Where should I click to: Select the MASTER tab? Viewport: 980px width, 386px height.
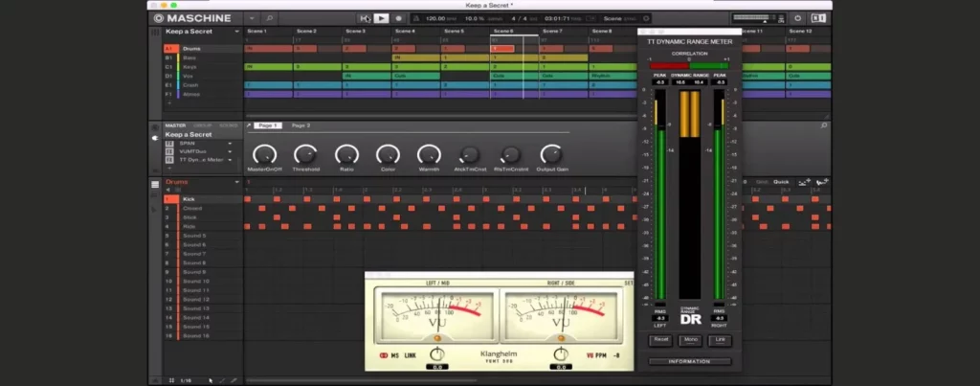175,125
